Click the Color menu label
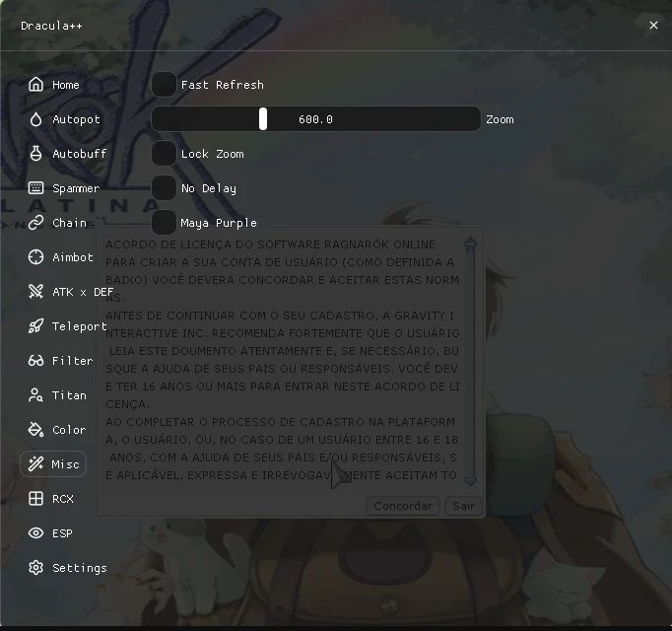Viewport: 672px width, 631px height. 69,430
